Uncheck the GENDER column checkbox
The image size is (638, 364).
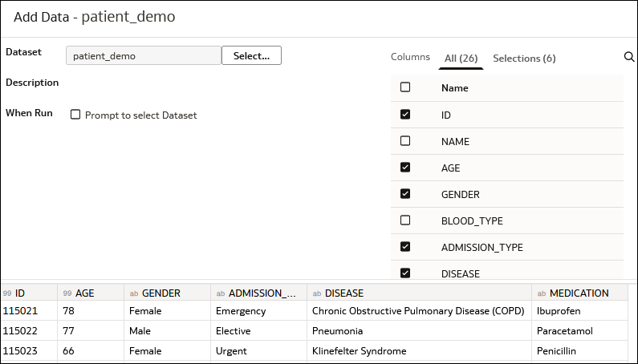[405, 194]
